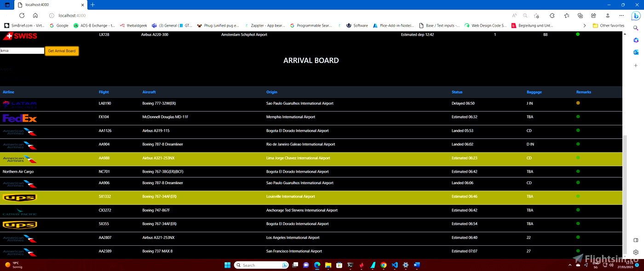Open Google Chrome from taskbar
644x271 pixels.
384,265
